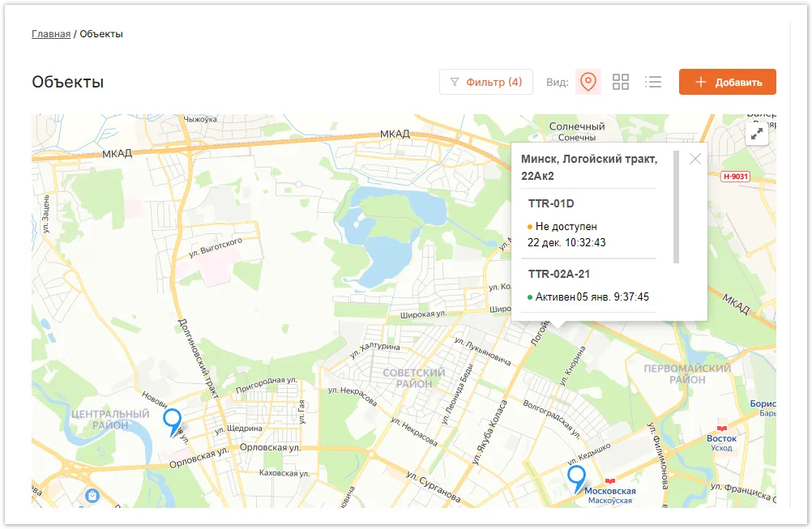Expand map to fullscreen
Image resolution: width=812 pixels, height=529 pixels.
pos(757,134)
